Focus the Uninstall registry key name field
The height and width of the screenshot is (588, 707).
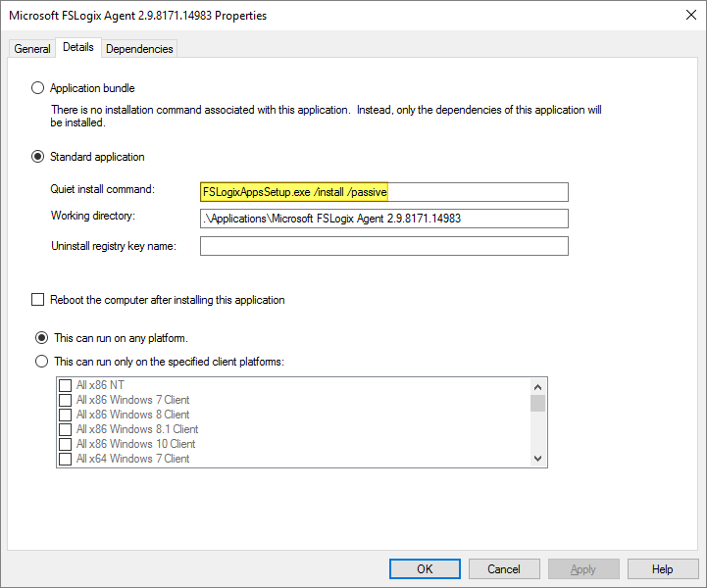(x=383, y=246)
